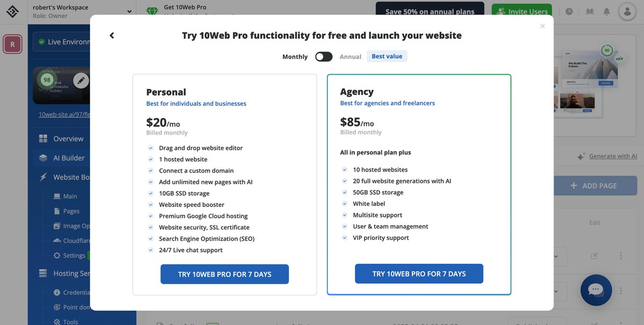
Task: Click the pencil edit icon on site thumbnail
Action: [81, 80]
